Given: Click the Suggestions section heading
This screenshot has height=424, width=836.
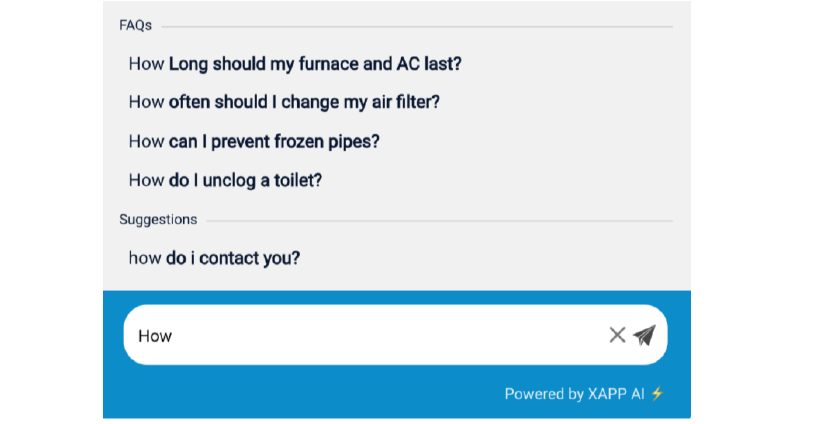Looking at the screenshot, I should [158, 219].
